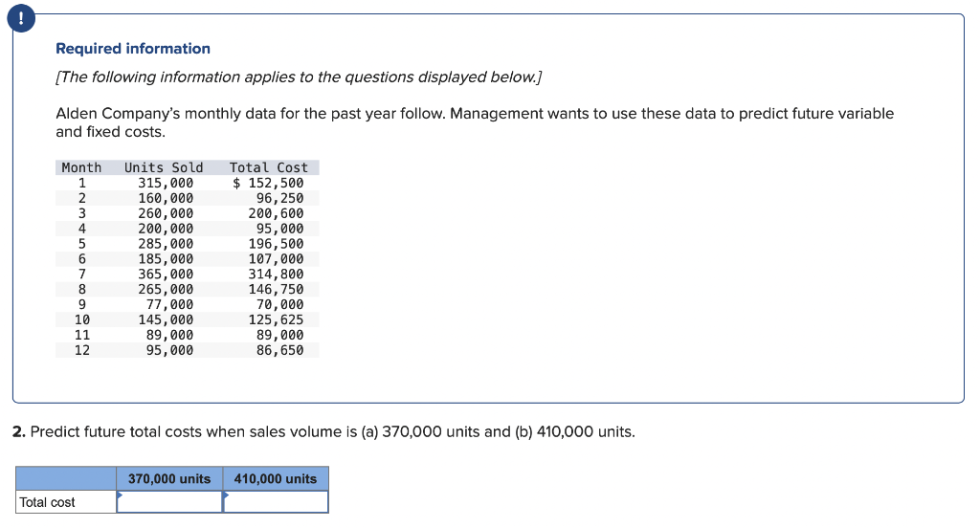Select total cost value 314,800
Image resolution: width=980 pixels, height=528 pixels.
[277, 275]
